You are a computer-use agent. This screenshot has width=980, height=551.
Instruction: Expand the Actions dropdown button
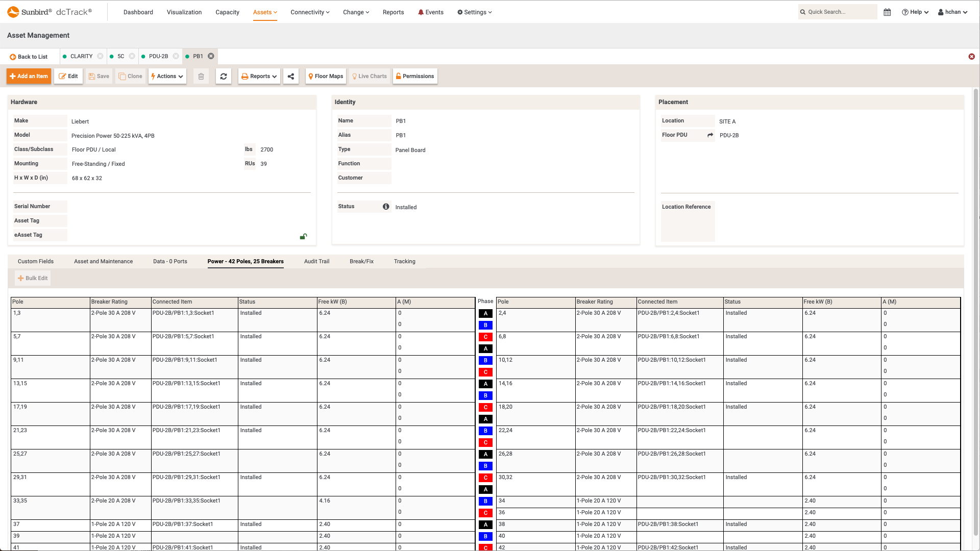click(166, 76)
